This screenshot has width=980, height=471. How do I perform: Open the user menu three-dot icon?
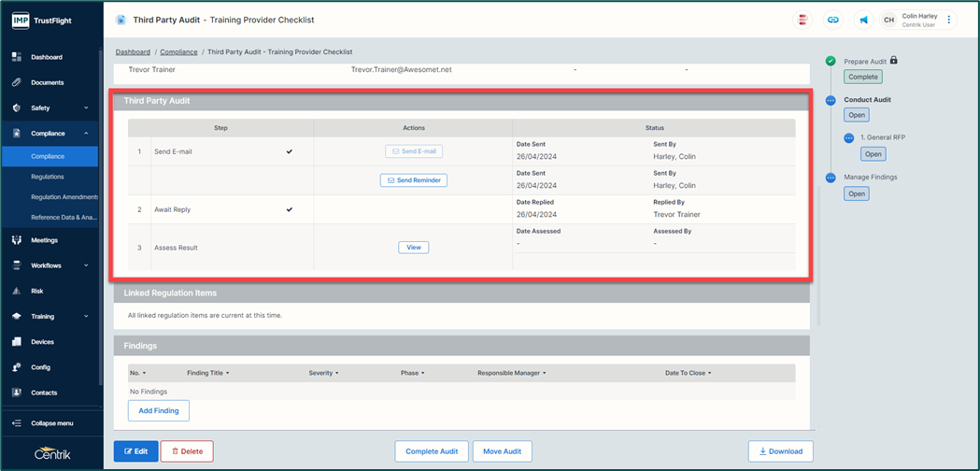coord(949,20)
